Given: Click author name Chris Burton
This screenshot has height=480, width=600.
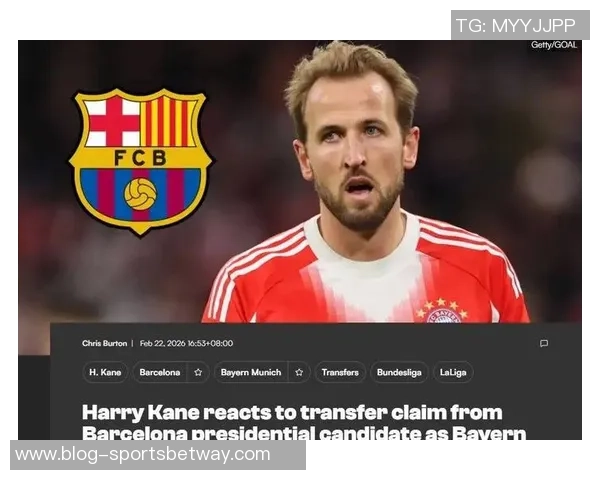Looking at the screenshot, I should [x=104, y=343].
